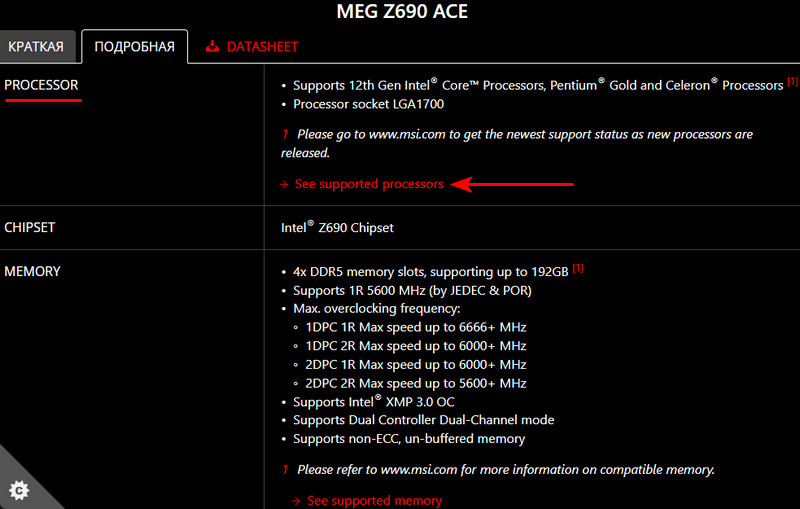Click the cookie settings gear icon
This screenshot has width=800, height=509.
(x=19, y=491)
